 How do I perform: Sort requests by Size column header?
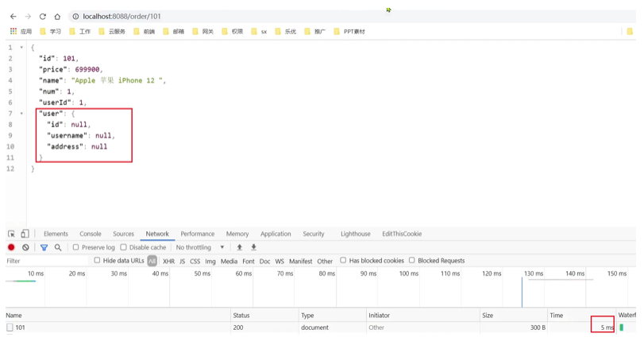point(514,316)
